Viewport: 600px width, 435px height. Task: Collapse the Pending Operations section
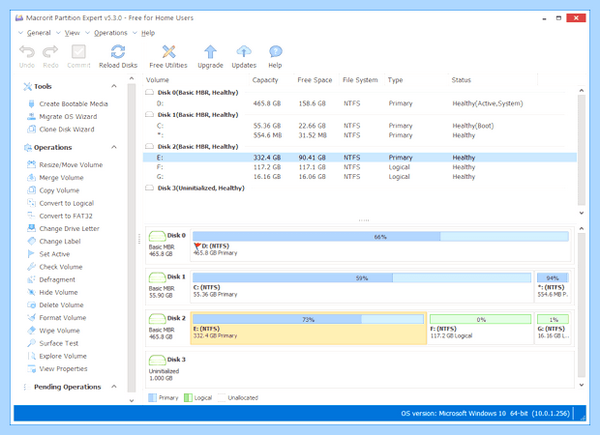114,387
